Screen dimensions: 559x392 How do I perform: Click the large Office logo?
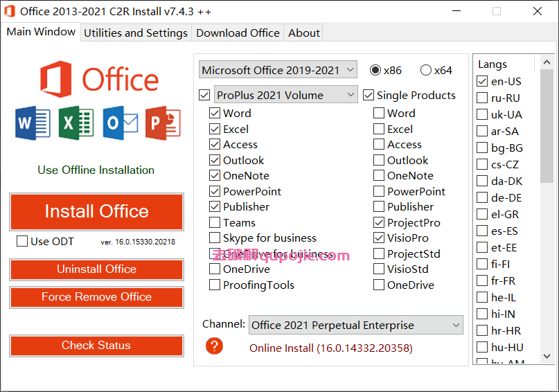(99, 79)
